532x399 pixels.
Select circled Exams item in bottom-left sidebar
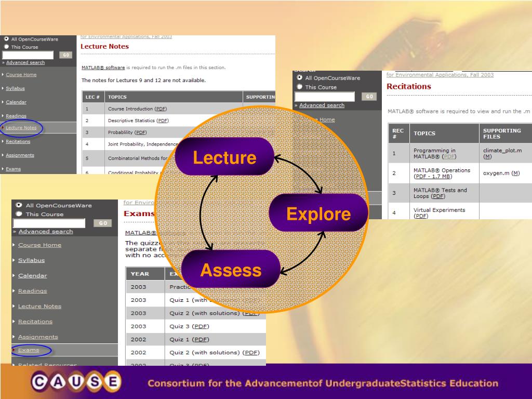(29, 350)
